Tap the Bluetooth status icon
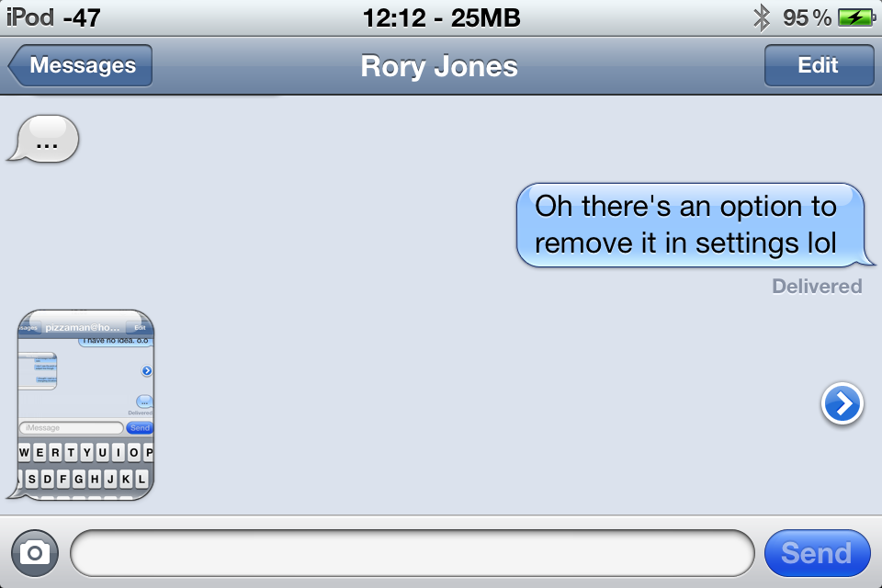This screenshot has height=588, width=882. [761, 17]
